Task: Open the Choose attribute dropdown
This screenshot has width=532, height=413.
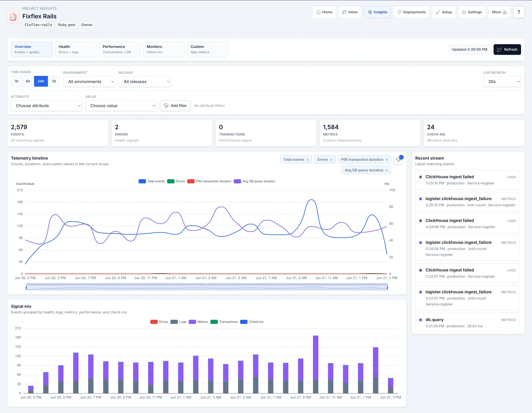Action: coord(46,106)
